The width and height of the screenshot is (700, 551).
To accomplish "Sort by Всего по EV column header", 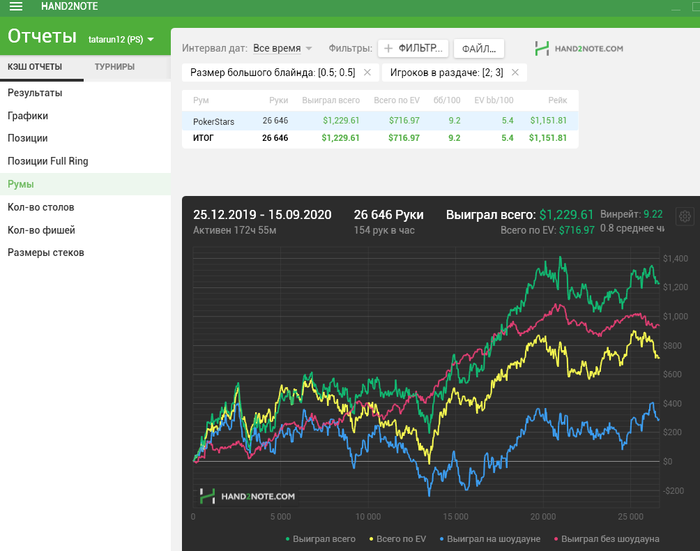I will coord(396,100).
